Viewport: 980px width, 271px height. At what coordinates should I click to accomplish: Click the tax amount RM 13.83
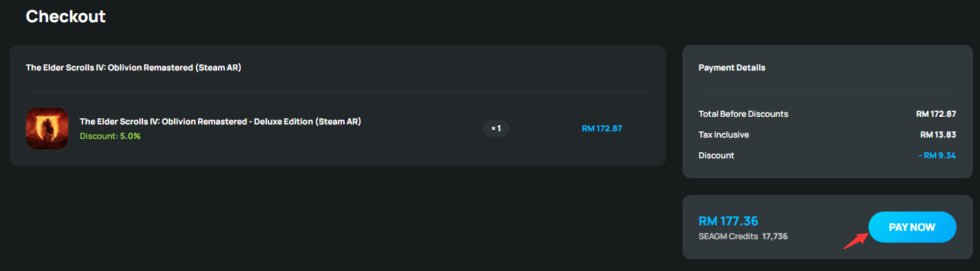tap(938, 135)
